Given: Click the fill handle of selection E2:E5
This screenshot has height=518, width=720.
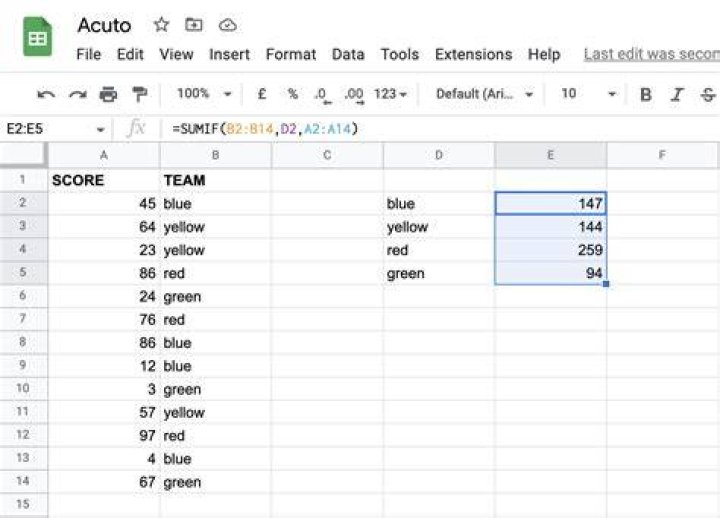Looking at the screenshot, I should point(606,284).
